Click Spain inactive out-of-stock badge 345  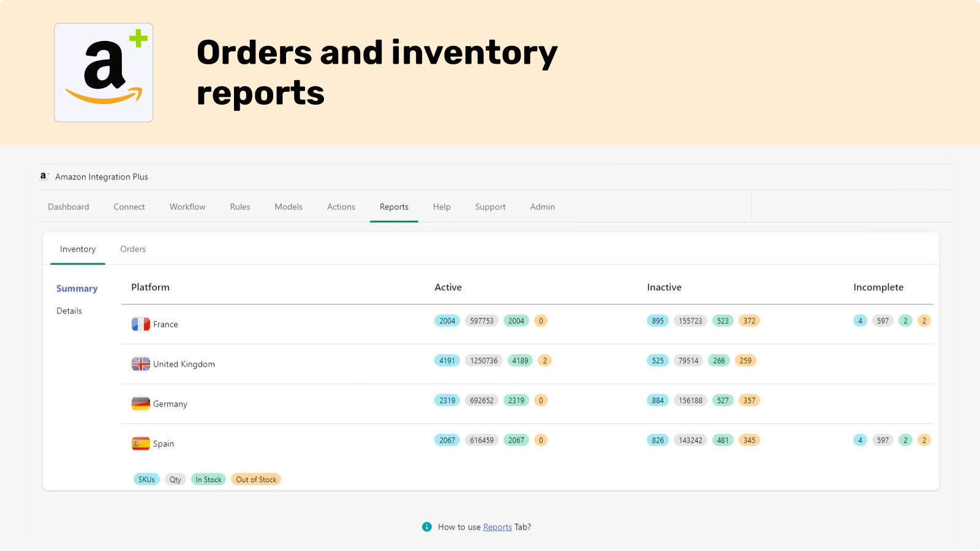749,440
